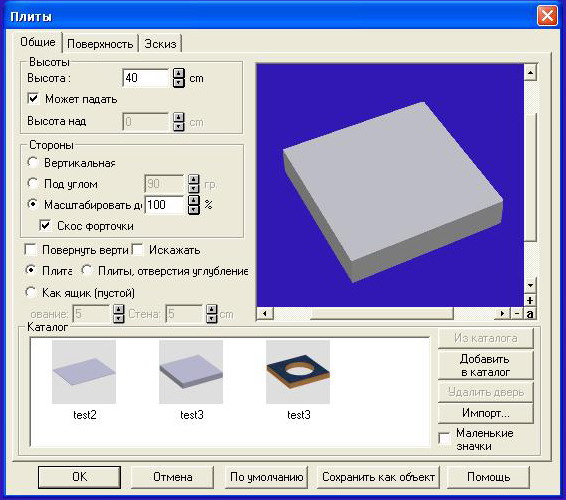
Task: Click the Добавить в каталог button
Action: click(485, 365)
